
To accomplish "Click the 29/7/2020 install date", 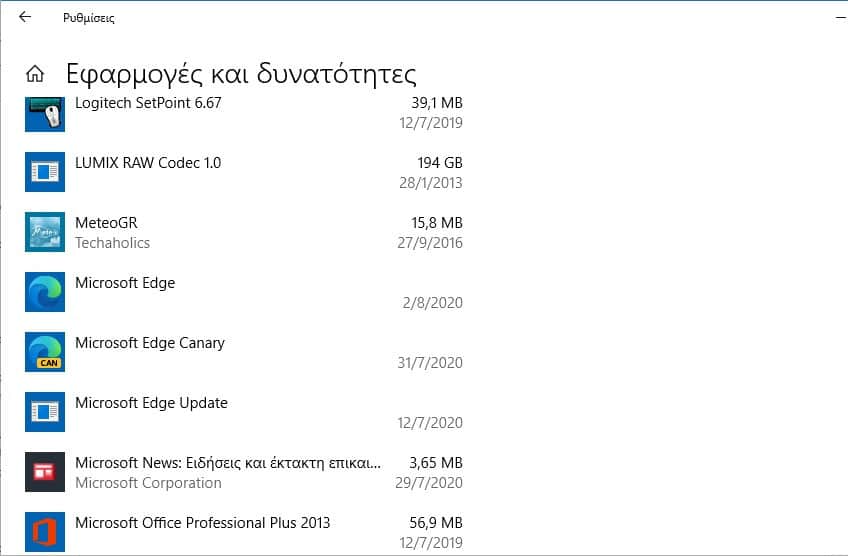I will tap(429, 483).
